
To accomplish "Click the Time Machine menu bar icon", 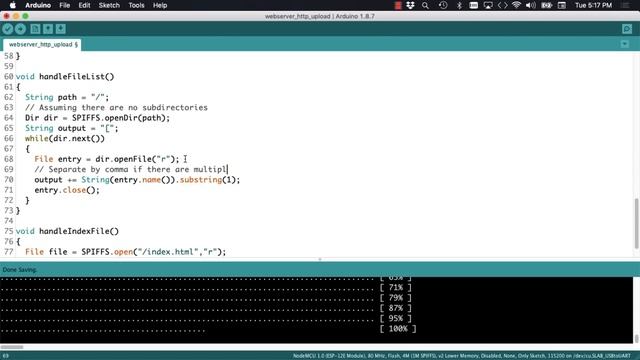I will [443, 5].
